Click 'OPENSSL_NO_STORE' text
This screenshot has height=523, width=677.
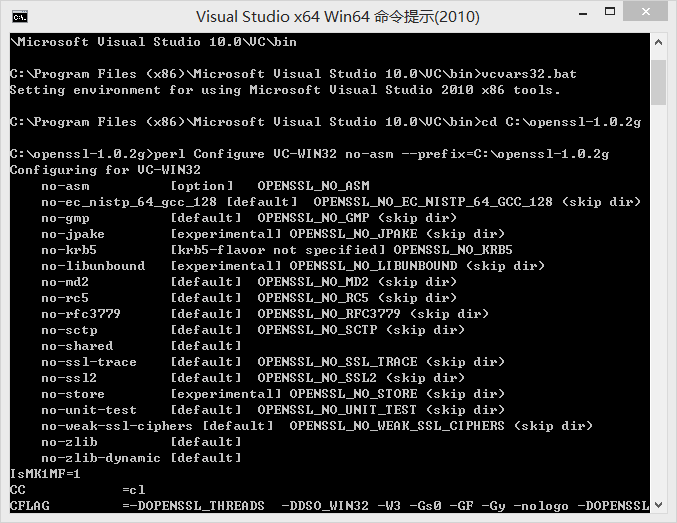(353, 394)
